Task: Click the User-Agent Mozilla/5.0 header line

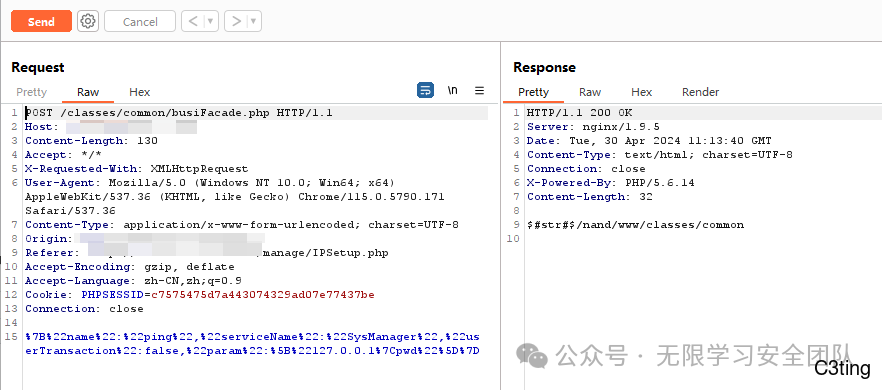Action: (x=235, y=197)
